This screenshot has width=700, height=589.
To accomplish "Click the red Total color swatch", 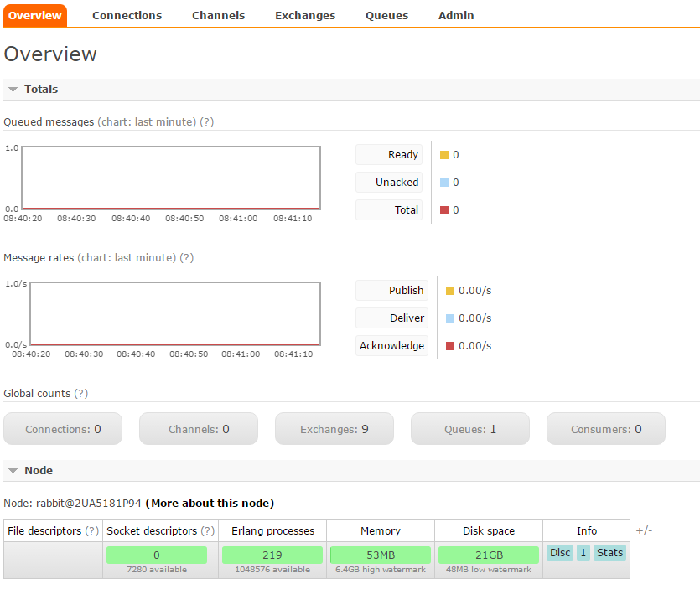I will (x=446, y=209).
